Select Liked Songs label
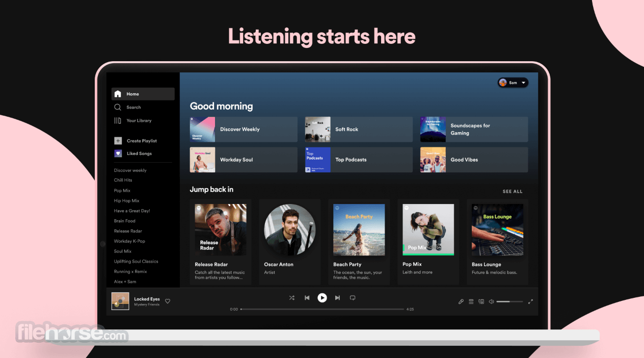The image size is (644, 358). pos(139,154)
